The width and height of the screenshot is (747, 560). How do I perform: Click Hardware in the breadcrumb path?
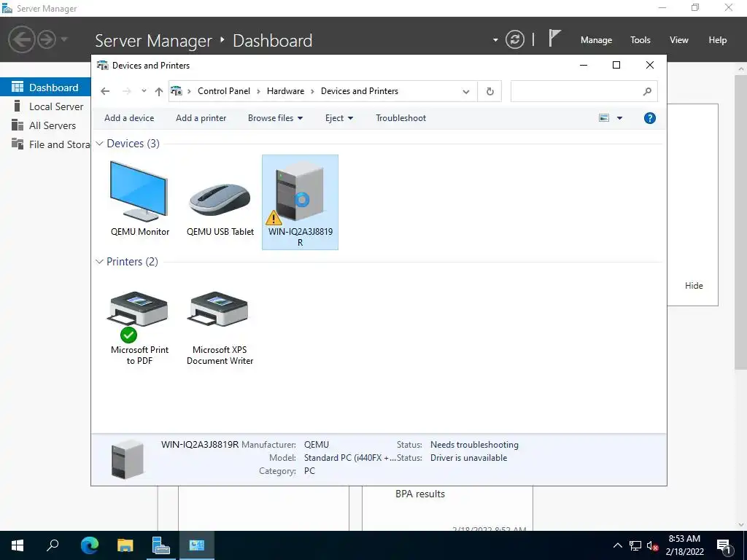pyautogui.click(x=285, y=91)
